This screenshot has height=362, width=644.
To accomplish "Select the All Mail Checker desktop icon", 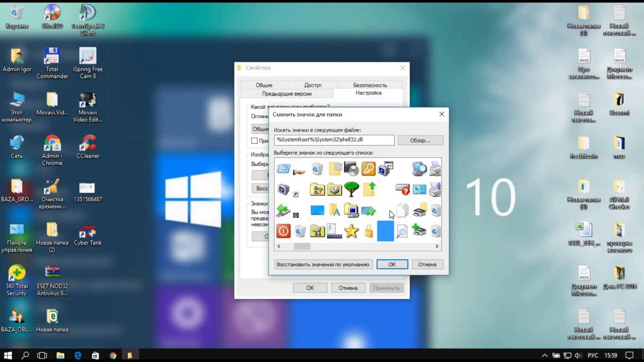I will tap(619, 194).
